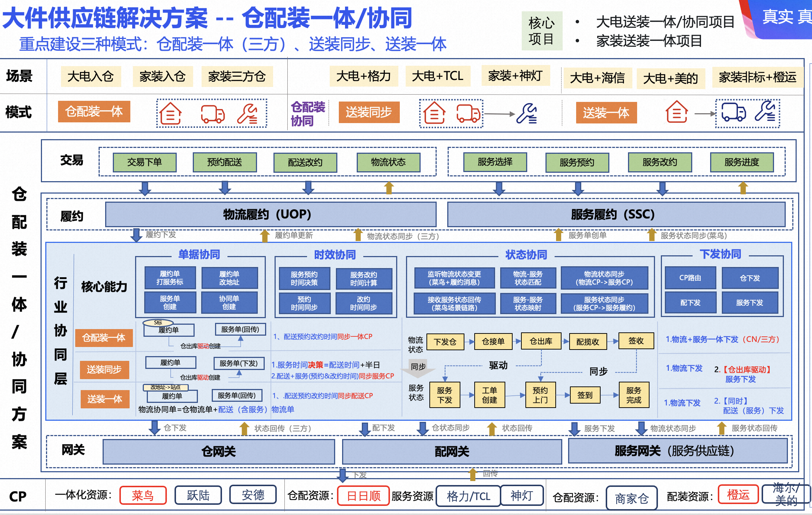Click the blue down arrow beside 仓下发

tap(155, 427)
